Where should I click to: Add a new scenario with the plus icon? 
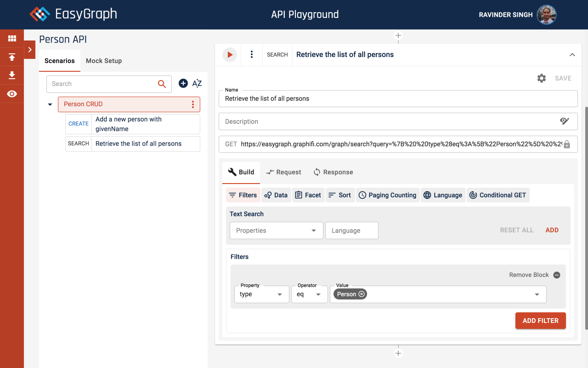183,83
